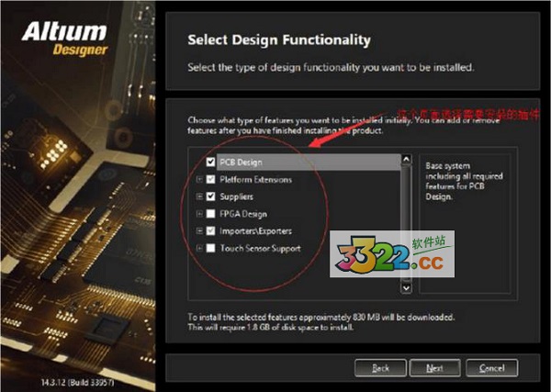Image resolution: width=551 pixels, height=392 pixels.
Task: Enable the FPGA Design checkbox
Action: point(210,214)
